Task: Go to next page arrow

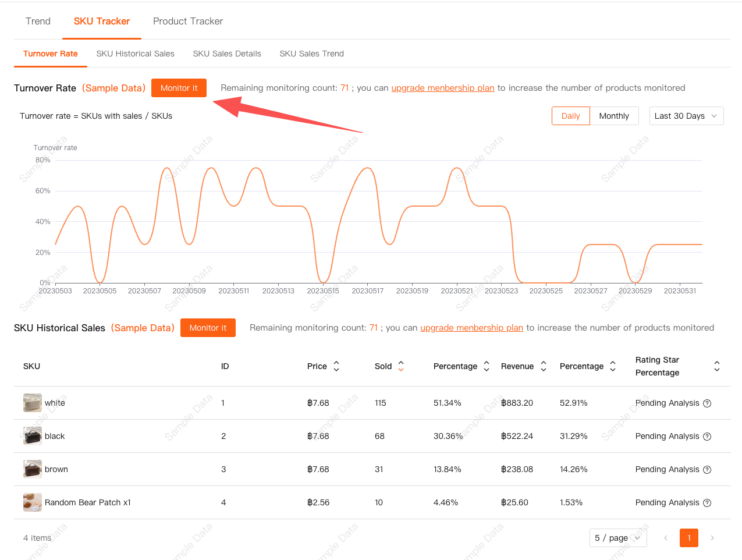Action: [x=712, y=538]
